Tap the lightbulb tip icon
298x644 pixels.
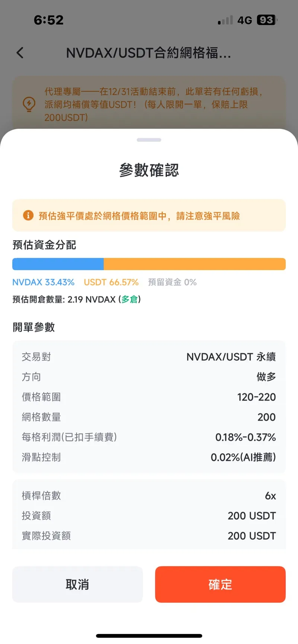(x=29, y=104)
